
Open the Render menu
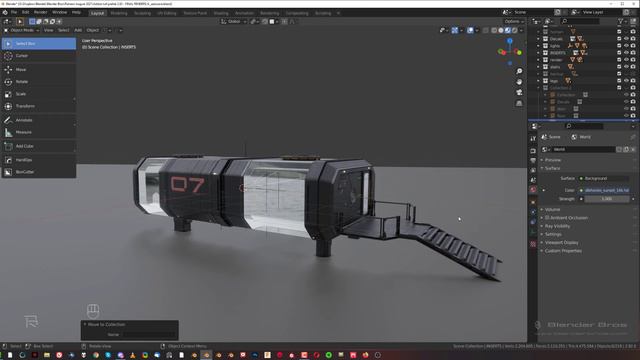(40, 13)
